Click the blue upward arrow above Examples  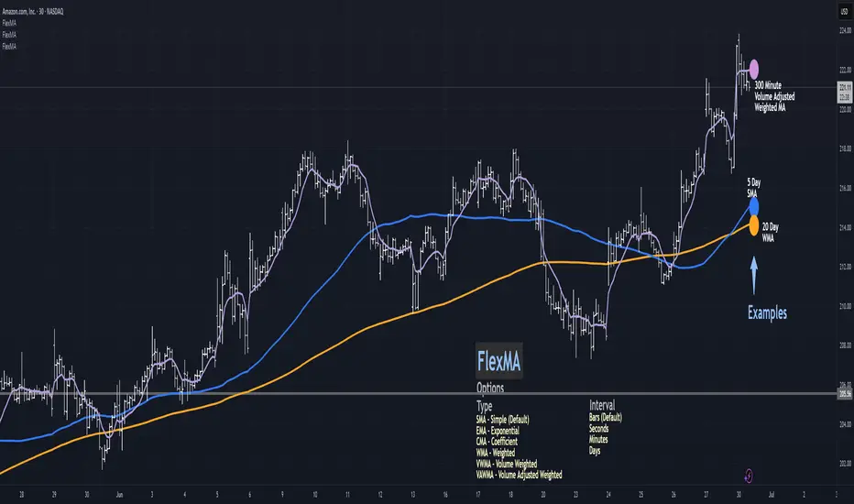coord(754,275)
